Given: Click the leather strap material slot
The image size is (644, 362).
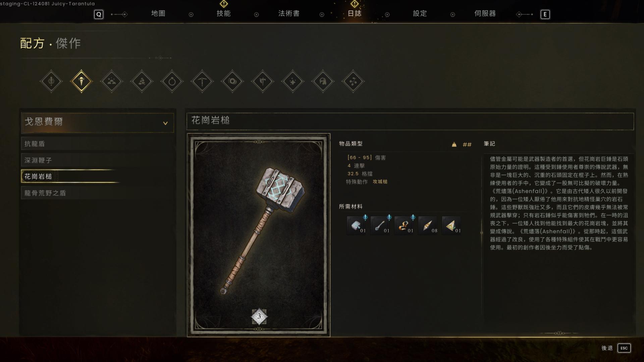Looking at the screenshot, I should point(405,225).
